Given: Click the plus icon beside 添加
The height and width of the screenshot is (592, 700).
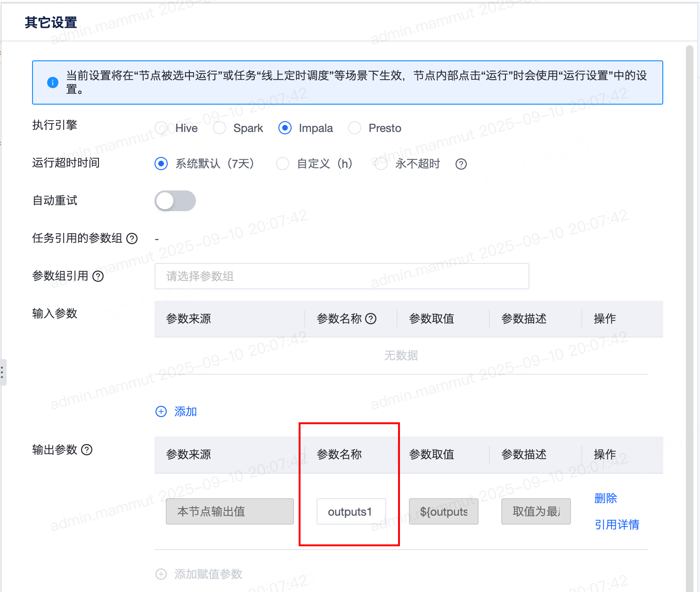Looking at the screenshot, I should point(161,411).
